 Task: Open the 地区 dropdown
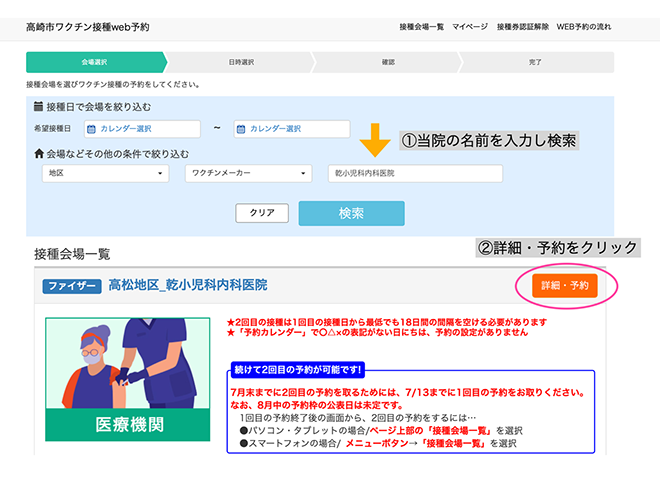(x=106, y=174)
